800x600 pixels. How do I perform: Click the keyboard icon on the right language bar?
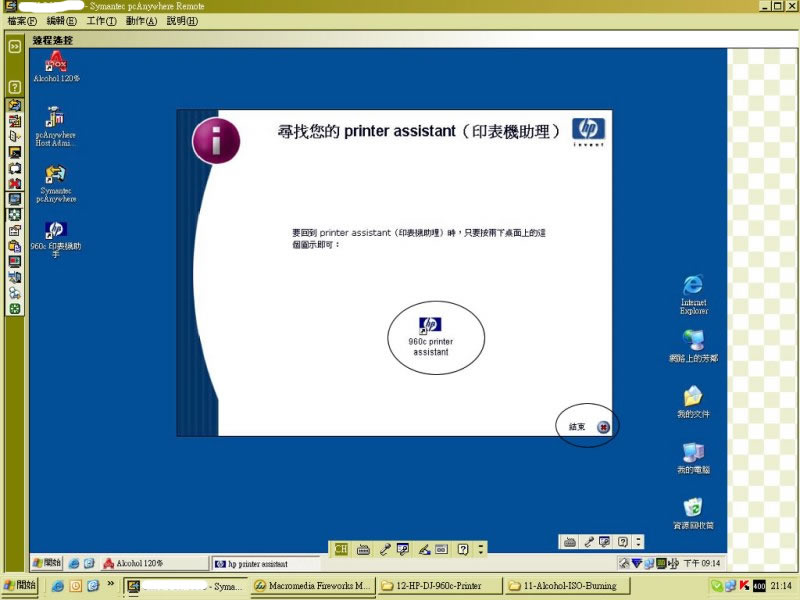[570, 542]
